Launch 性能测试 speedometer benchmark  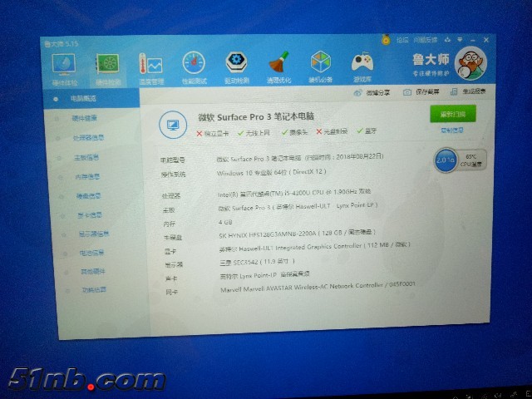194,68
